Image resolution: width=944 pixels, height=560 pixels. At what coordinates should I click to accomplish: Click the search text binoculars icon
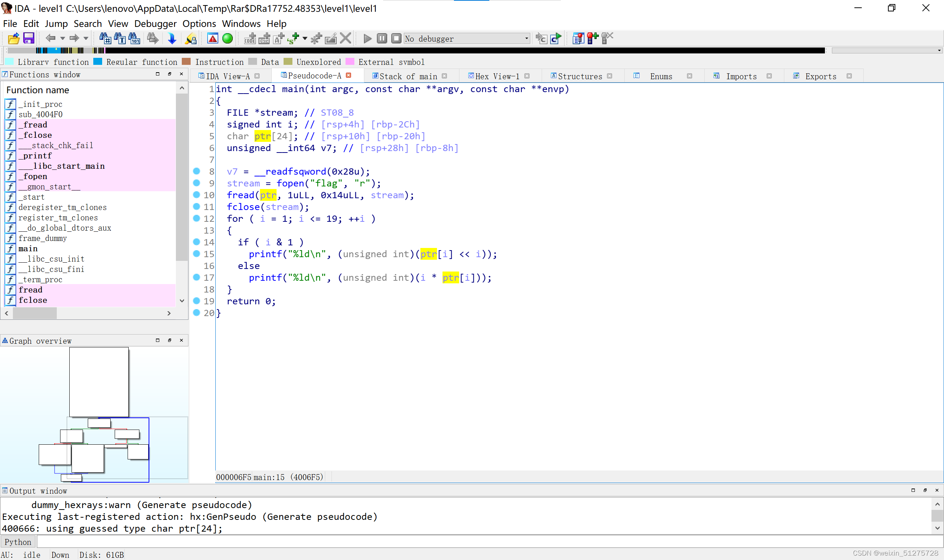click(120, 38)
